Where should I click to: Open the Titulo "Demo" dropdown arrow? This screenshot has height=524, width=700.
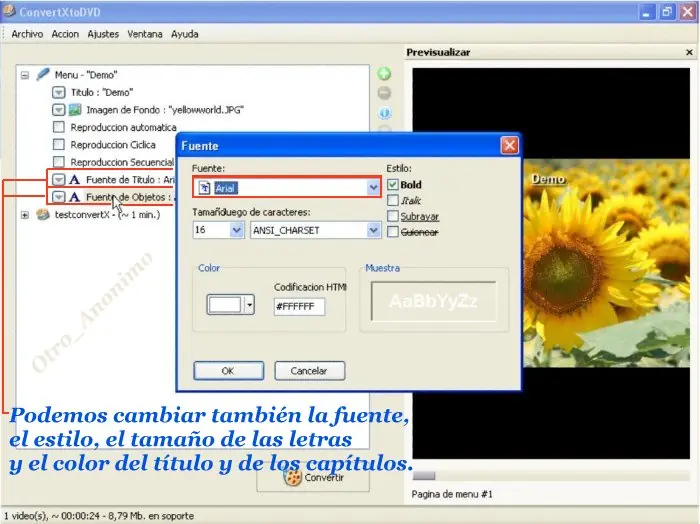click(58, 92)
